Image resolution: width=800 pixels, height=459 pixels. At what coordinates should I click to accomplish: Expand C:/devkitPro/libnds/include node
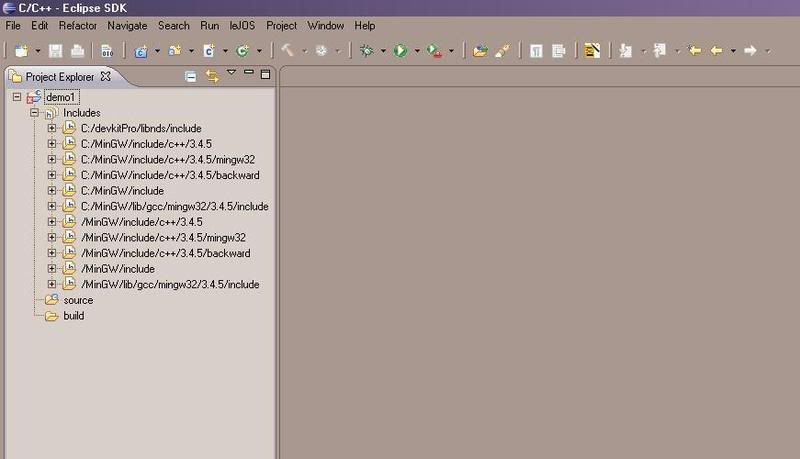point(52,128)
